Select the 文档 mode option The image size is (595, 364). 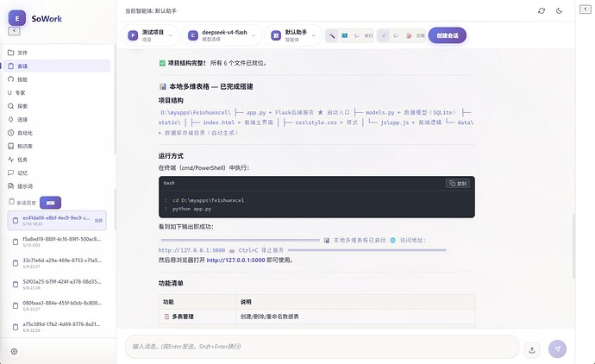[x=420, y=35]
